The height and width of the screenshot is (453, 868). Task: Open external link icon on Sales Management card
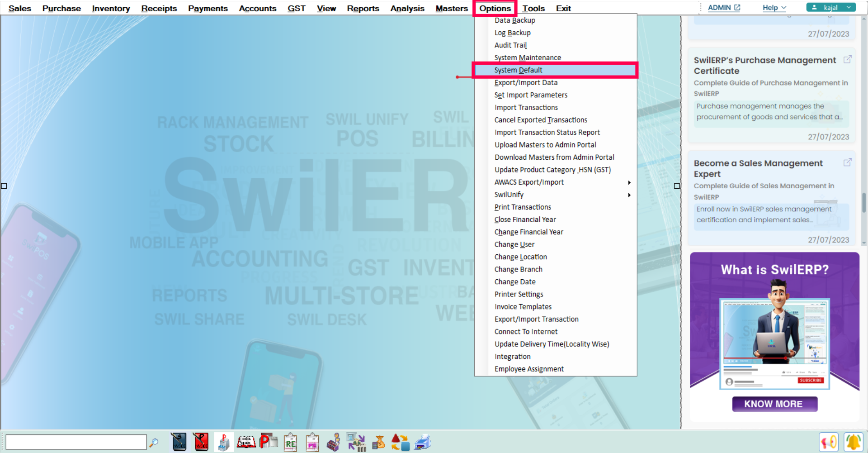click(848, 162)
